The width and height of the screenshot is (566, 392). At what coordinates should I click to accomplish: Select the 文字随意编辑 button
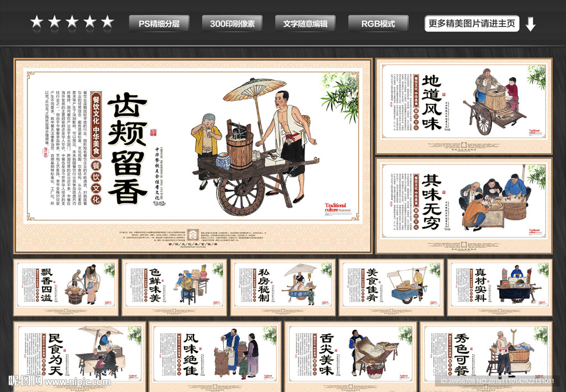coord(305,24)
